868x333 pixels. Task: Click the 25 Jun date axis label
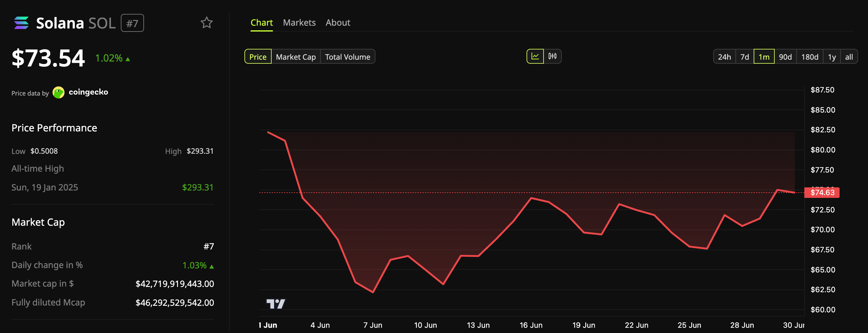pos(689,325)
